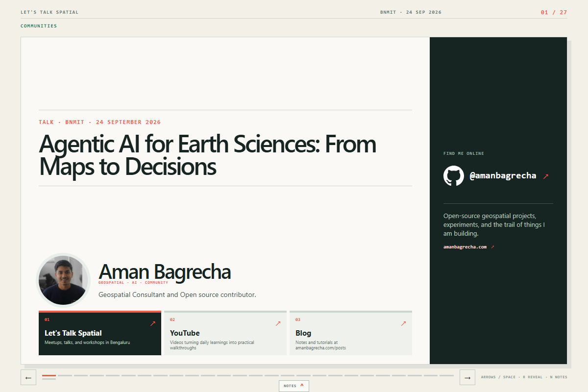Go to previous slide with left arrow
588x392 pixels.
(x=28, y=377)
